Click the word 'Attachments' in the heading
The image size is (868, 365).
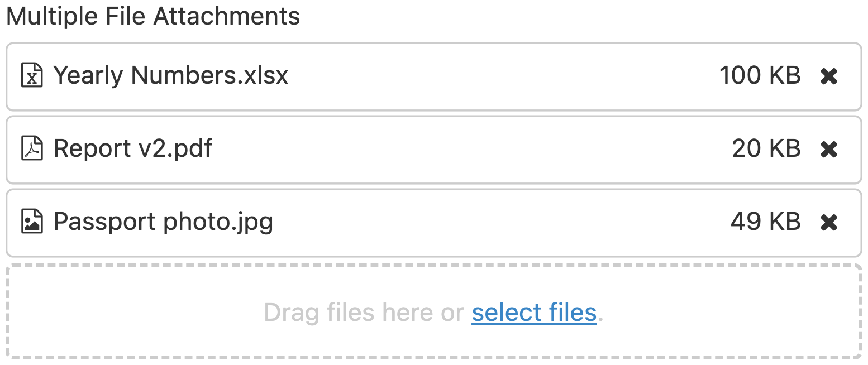tap(227, 16)
